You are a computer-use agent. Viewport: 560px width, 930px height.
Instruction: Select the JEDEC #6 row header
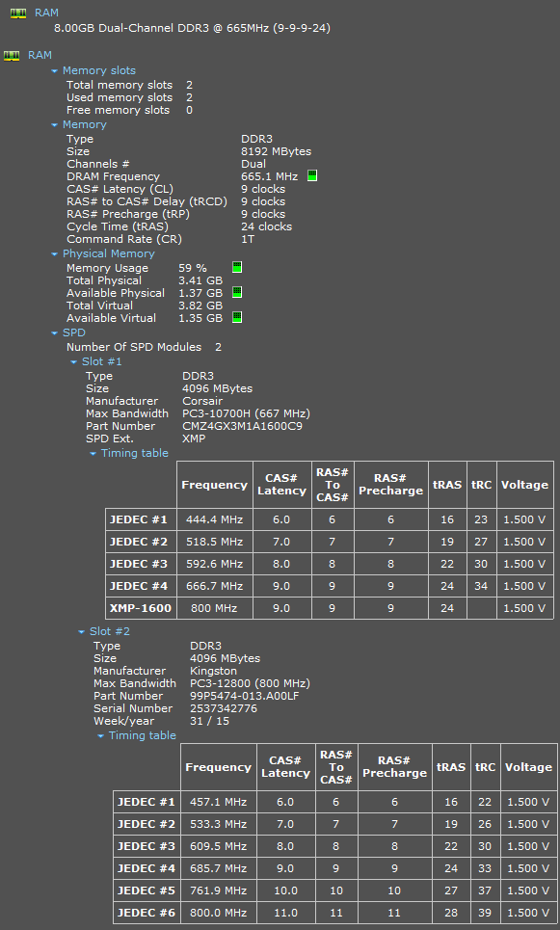pyautogui.click(x=147, y=913)
